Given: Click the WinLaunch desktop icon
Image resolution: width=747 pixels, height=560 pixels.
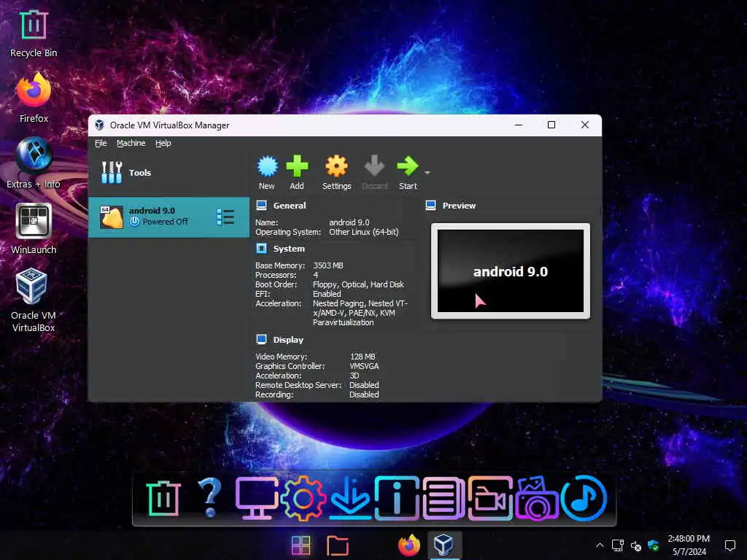Looking at the screenshot, I should point(34,228).
